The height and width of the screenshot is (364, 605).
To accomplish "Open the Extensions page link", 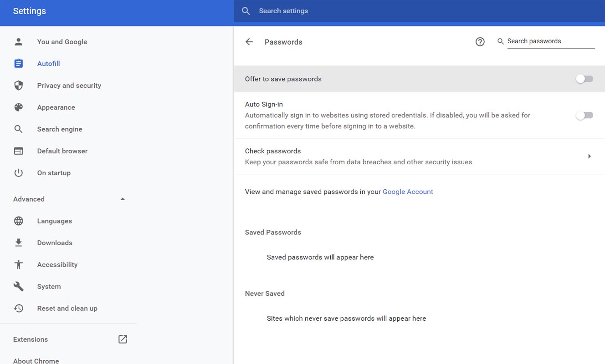I will [31, 339].
